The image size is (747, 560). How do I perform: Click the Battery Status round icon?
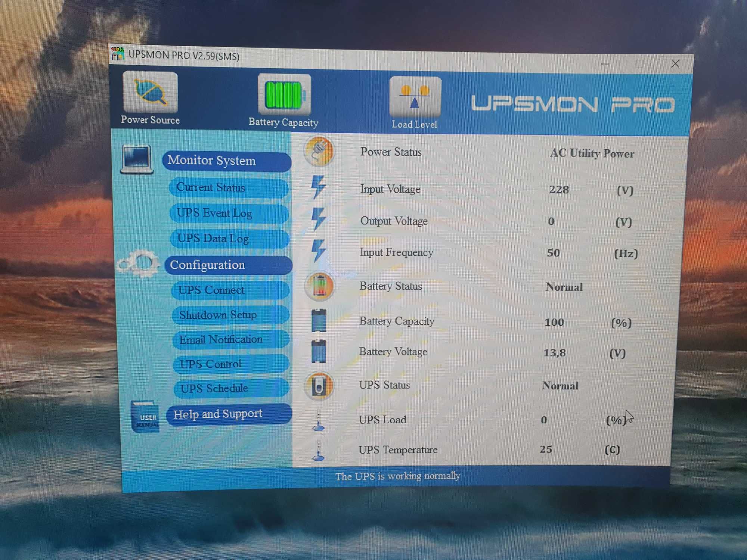(319, 286)
